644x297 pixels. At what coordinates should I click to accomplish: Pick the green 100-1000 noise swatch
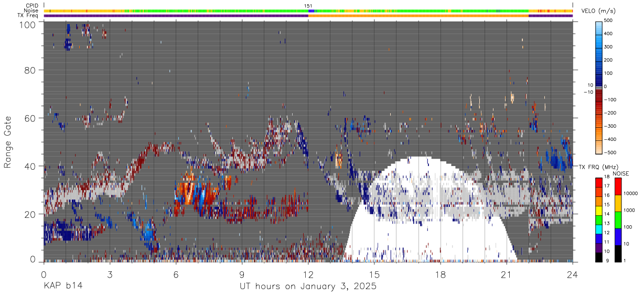[x=618, y=219]
